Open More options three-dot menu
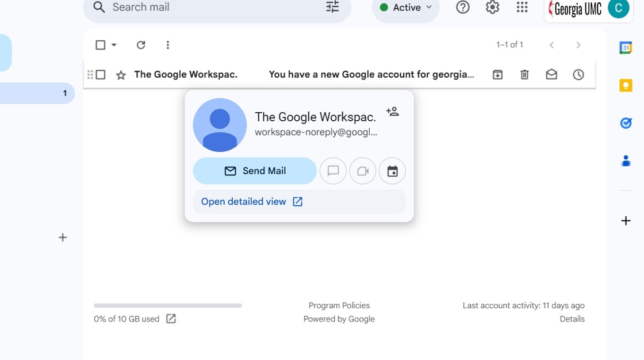This screenshot has height=360, width=644. coord(167,45)
